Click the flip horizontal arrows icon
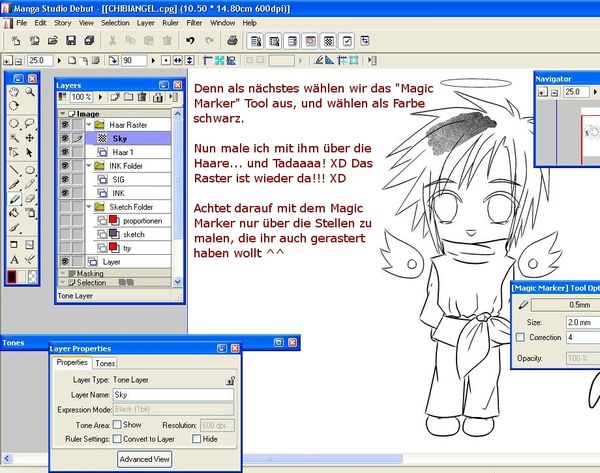The width and height of the screenshot is (600, 473). tap(178, 60)
